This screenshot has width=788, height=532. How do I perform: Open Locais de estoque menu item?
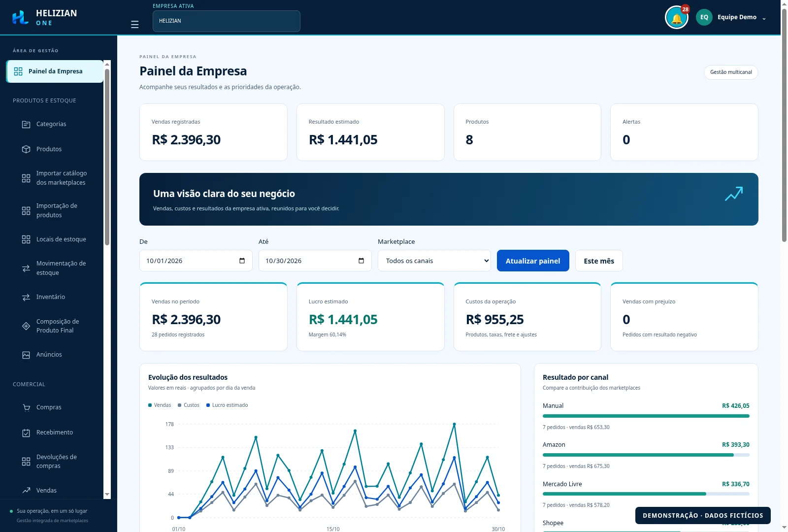[61, 239]
